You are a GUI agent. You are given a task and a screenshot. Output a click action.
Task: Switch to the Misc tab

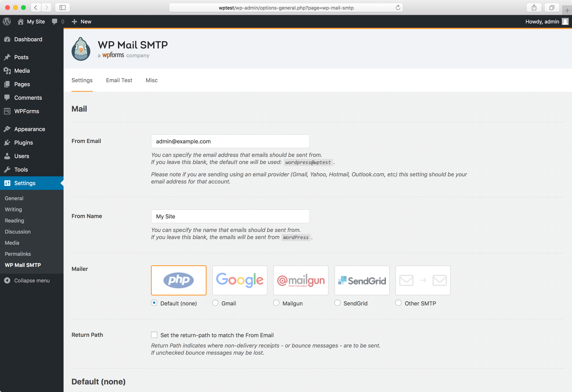(152, 80)
